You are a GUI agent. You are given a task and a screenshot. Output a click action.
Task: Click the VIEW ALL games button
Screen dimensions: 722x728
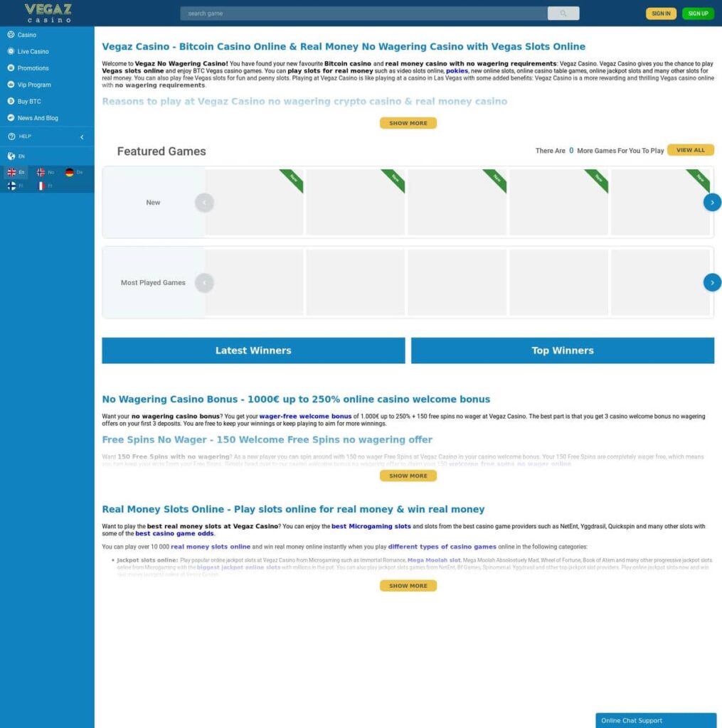point(691,150)
